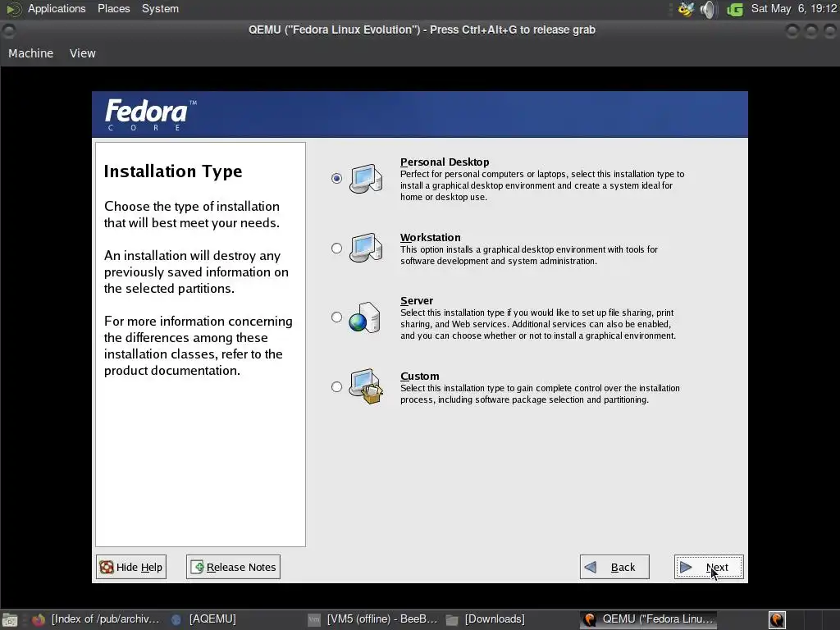Click the Personal Desktop computer icon
This screenshot has height=630, width=840.
click(x=366, y=178)
